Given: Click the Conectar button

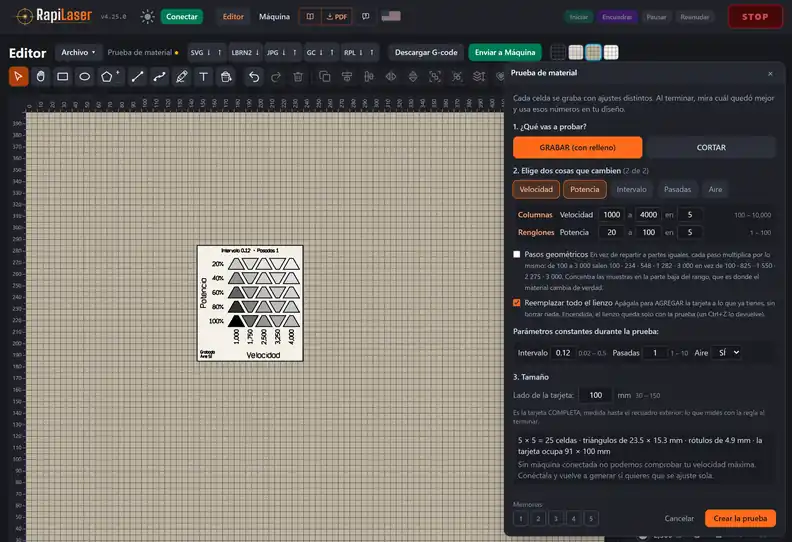Looking at the screenshot, I should 182,17.
